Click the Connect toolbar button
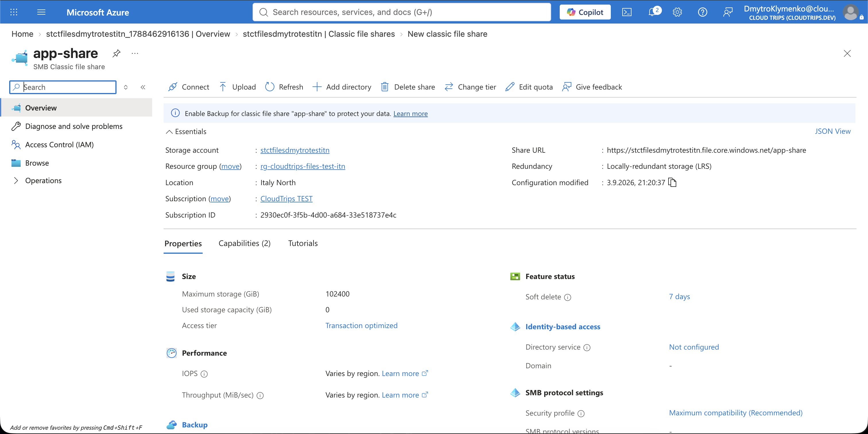Image resolution: width=868 pixels, height=434 pixels. coord(189,87)
